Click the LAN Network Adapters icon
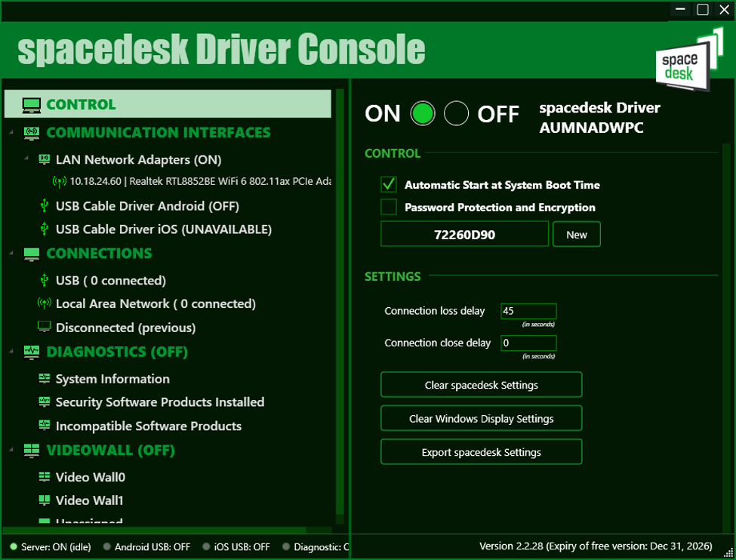736x560 pixels. click(x=44, y=159)
